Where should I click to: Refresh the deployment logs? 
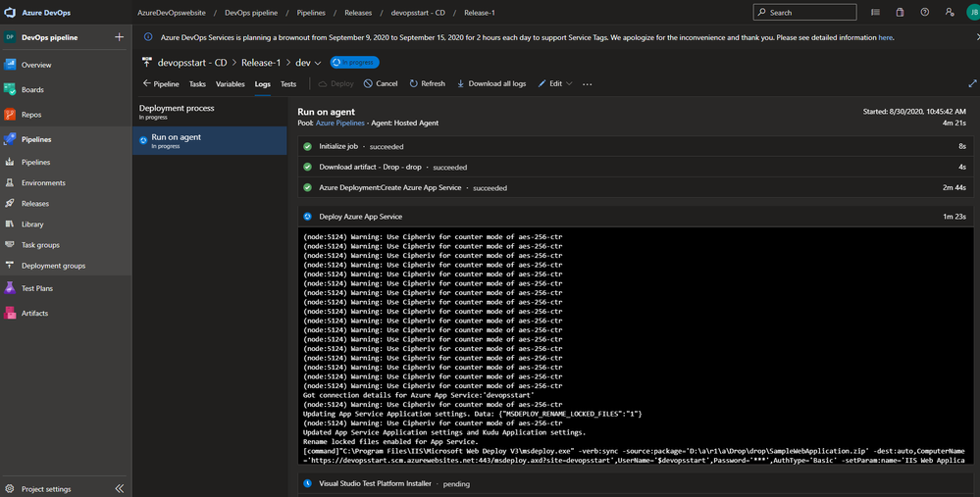point(428,83)
